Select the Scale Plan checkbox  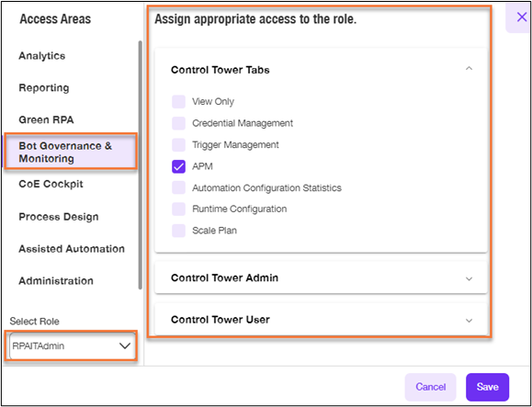click(178, 231)
